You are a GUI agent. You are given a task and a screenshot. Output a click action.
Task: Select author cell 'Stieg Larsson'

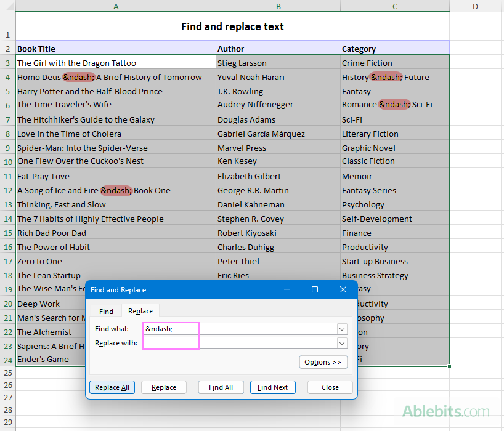pyautogui.click(x=278, y=63)
